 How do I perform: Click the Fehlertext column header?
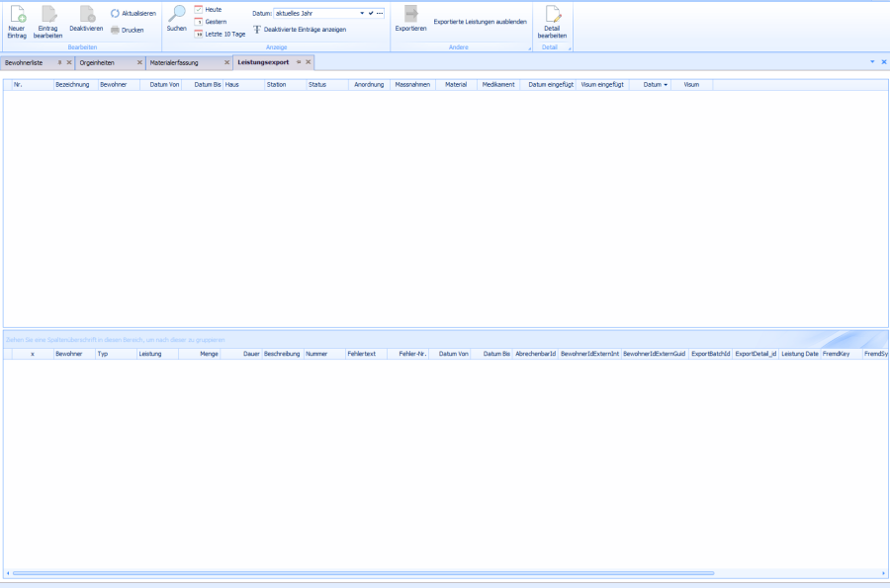[x=366, y=354]
